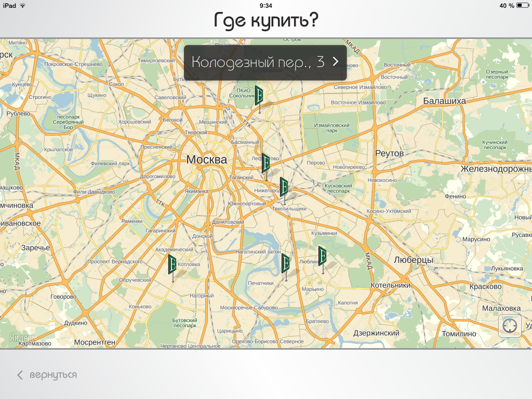This screenshot has height=399, width=532.
Task: Tap the Красково label on the map
Action: tap(486, 286)
